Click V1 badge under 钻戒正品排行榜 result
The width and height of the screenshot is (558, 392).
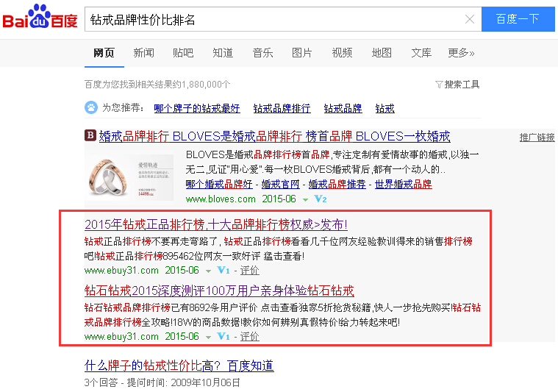tap(223, 270)
